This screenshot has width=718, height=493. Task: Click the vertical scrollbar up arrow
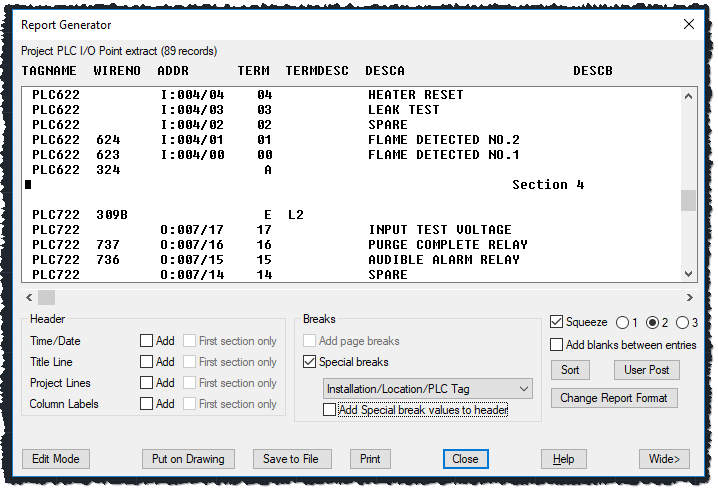(x=688, y=96)
